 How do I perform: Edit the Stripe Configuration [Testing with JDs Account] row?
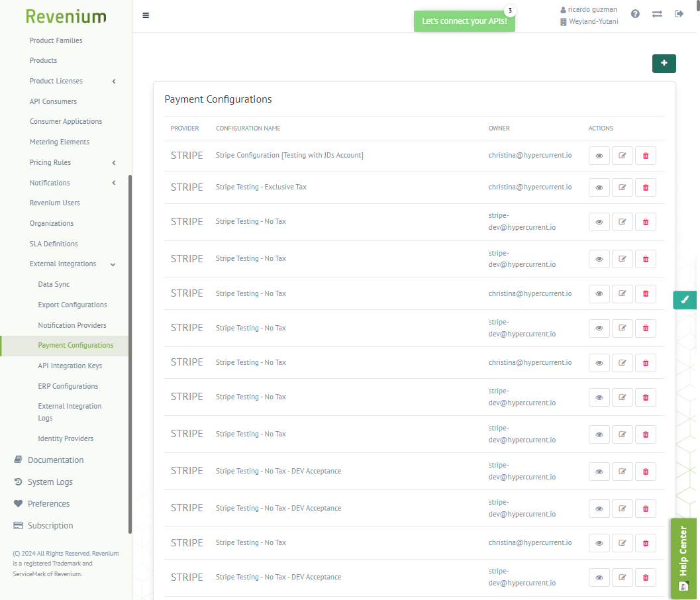tap(622, 156)
